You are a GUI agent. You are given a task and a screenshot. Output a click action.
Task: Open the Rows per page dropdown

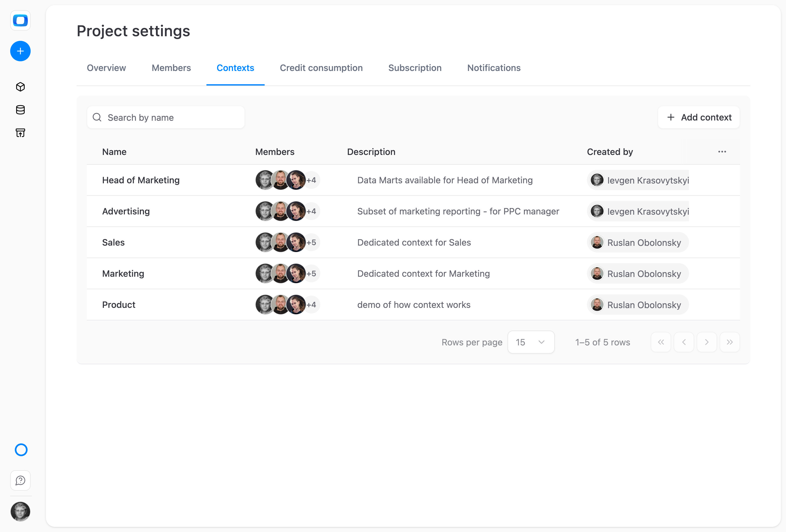(x=531, y=342)
